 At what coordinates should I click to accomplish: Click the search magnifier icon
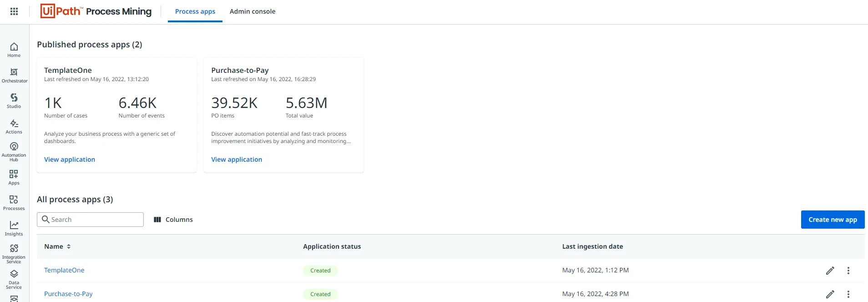pos(45,219)
